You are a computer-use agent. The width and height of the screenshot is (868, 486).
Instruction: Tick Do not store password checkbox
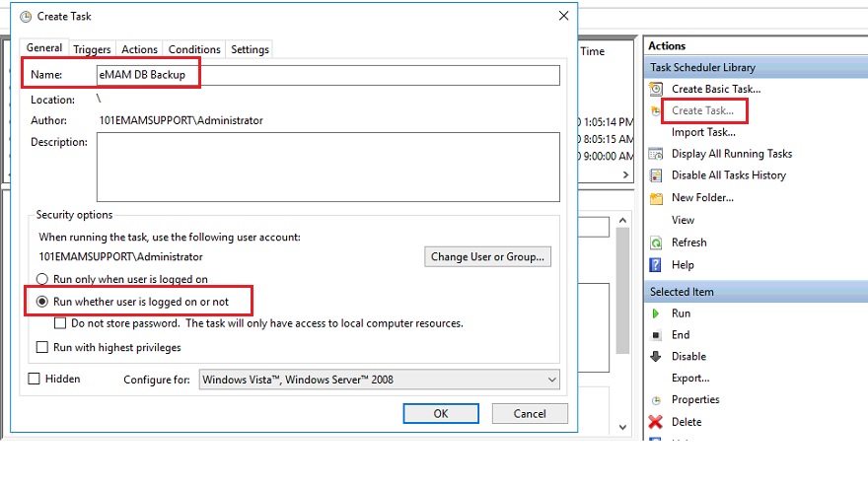click(x=61, y=322)
